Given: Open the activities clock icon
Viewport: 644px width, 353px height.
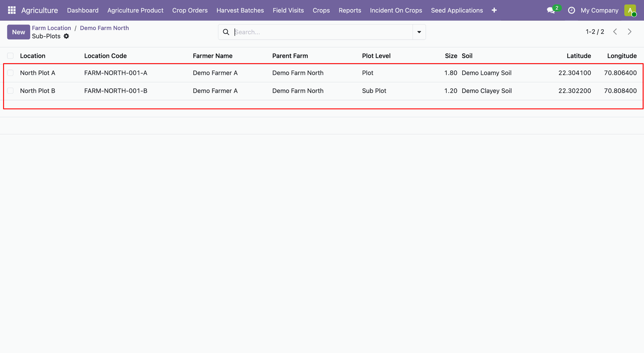Looking at the screenshot, I should pos(571,10).
